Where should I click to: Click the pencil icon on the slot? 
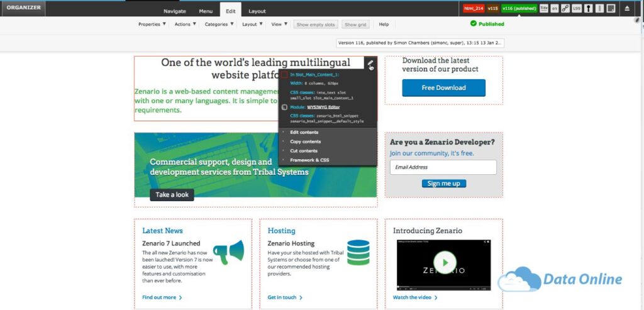click(x=370, y=63)
